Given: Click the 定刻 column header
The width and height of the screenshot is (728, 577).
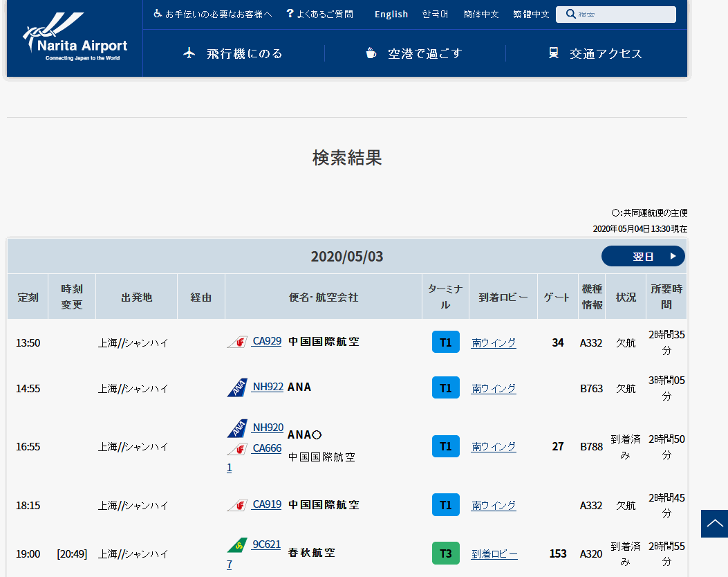Looking at the screenshot, I should click(x=28, y=297).
